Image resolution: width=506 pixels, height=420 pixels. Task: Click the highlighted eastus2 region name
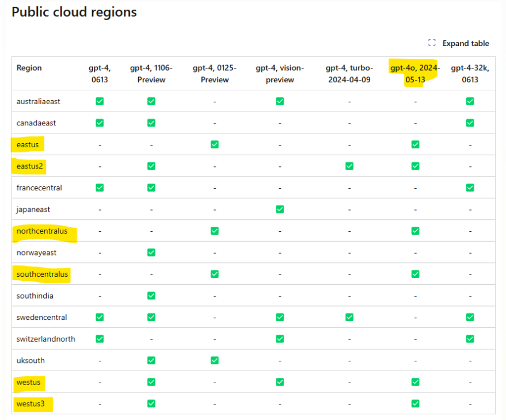click(30, 166)
